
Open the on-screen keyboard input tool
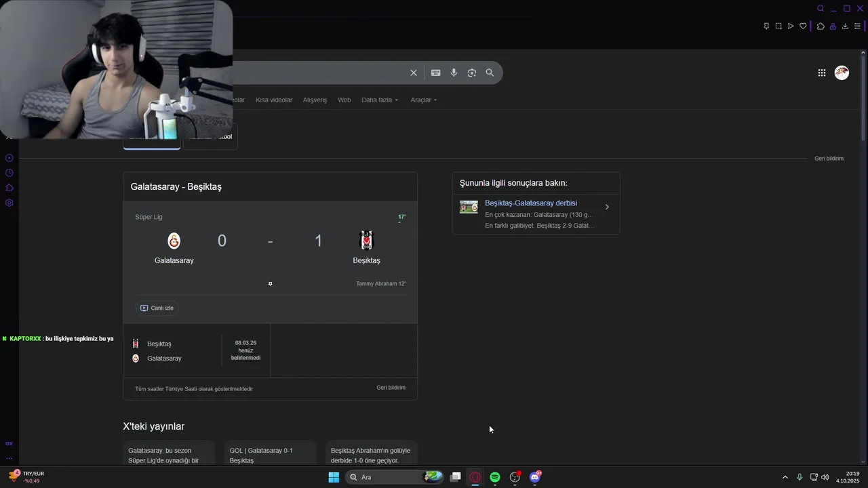436,73
